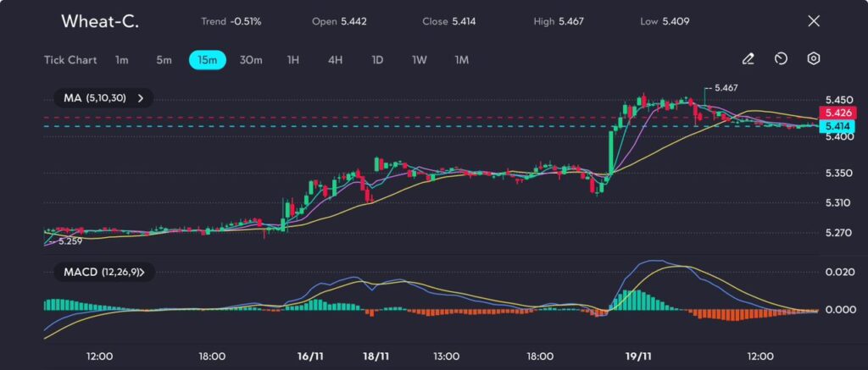This screenshot has height=370, width=868.
Task: Close the Wheat-C. chart panel
Action: (814, 21)
